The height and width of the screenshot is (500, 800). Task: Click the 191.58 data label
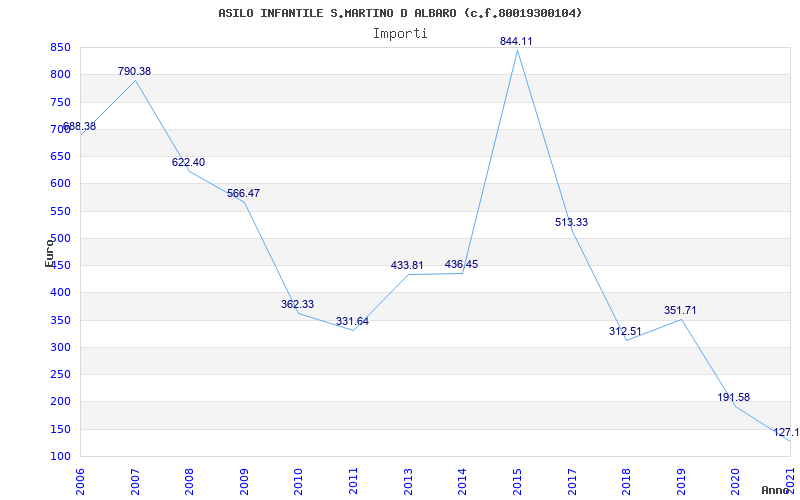734,397
